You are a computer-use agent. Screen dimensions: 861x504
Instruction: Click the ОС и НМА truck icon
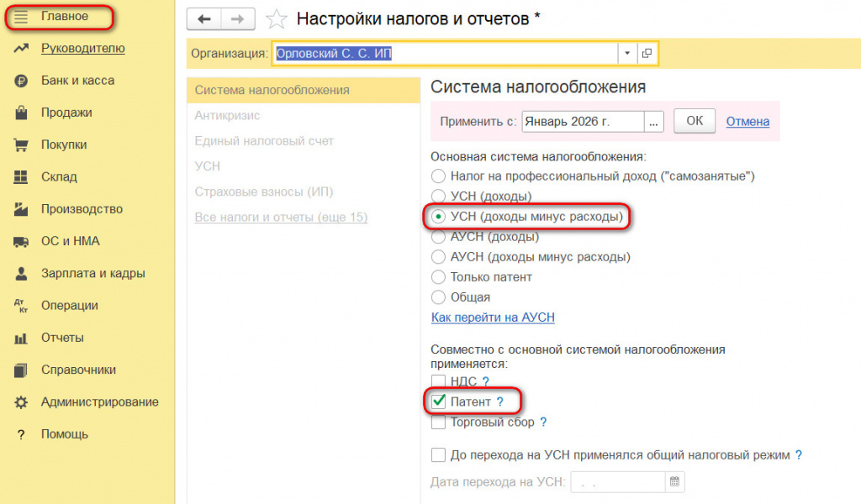(x=21, y=242)
